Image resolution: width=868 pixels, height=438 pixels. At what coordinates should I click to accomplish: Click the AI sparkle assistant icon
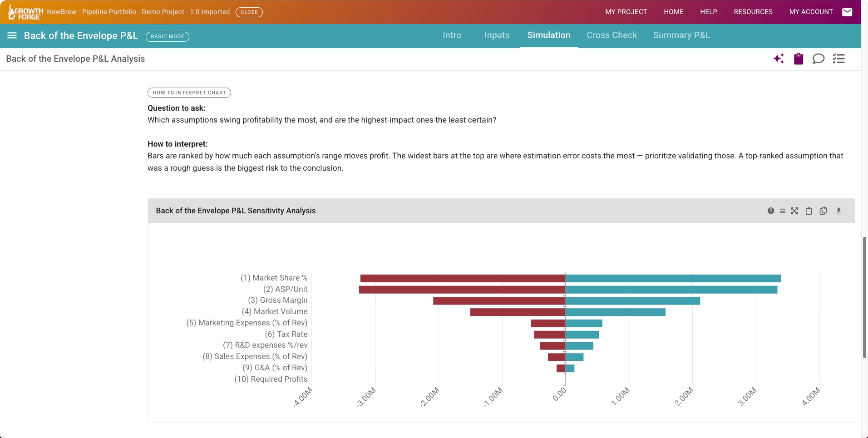(779, 59)
